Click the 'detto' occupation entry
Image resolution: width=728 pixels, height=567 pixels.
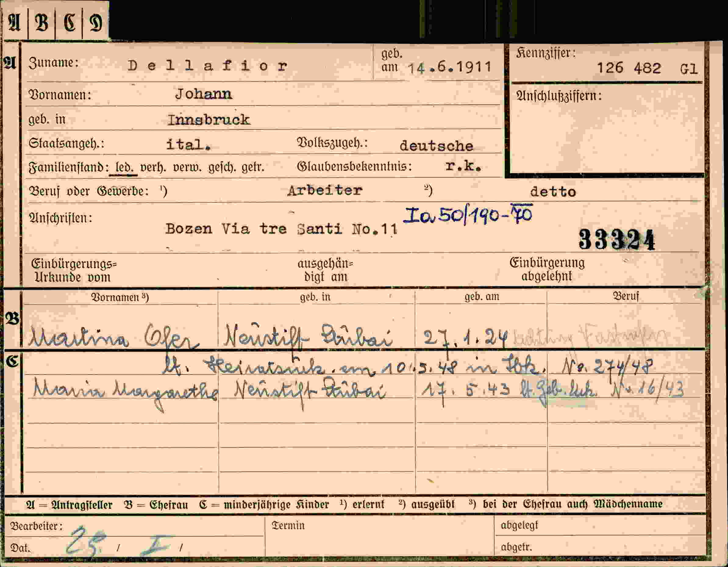tap(553, 192)
